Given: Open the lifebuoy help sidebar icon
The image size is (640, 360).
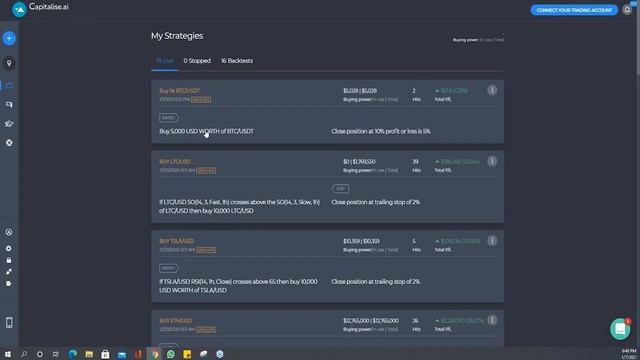Looking at the screenshot, I should point(9,143).
